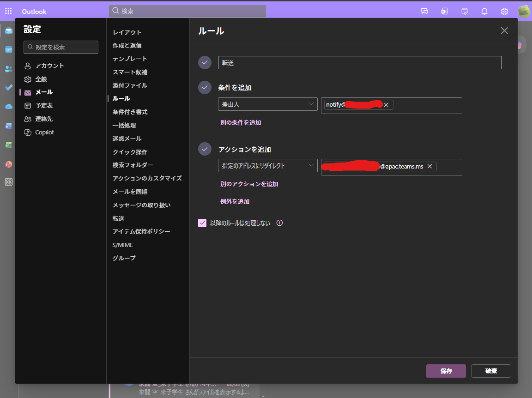Open OneDrive from the sidebar
The width and height of the screenshot is (532, 398).
[x=8, y=107]
